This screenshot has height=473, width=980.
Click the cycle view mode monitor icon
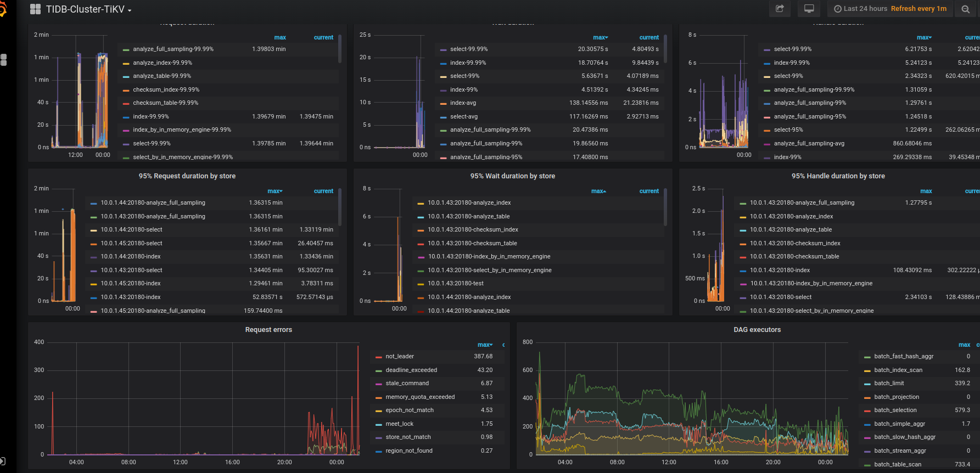pos(809,9)
